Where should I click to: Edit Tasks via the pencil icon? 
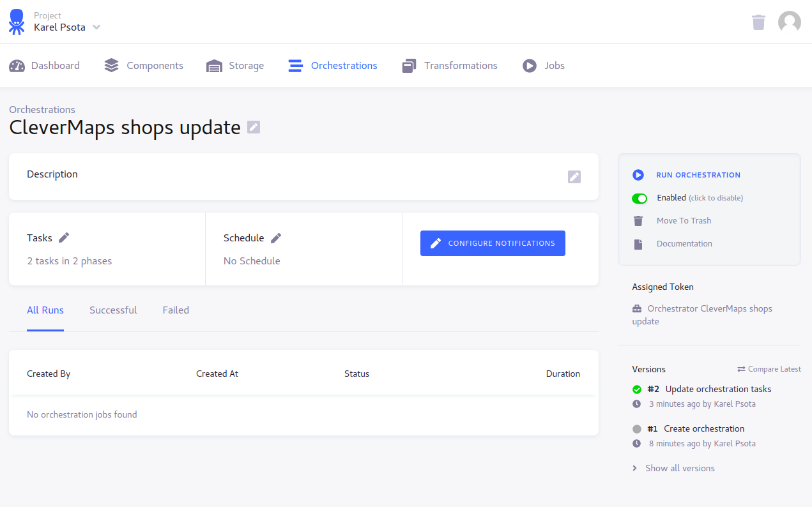tap(64, 238)
